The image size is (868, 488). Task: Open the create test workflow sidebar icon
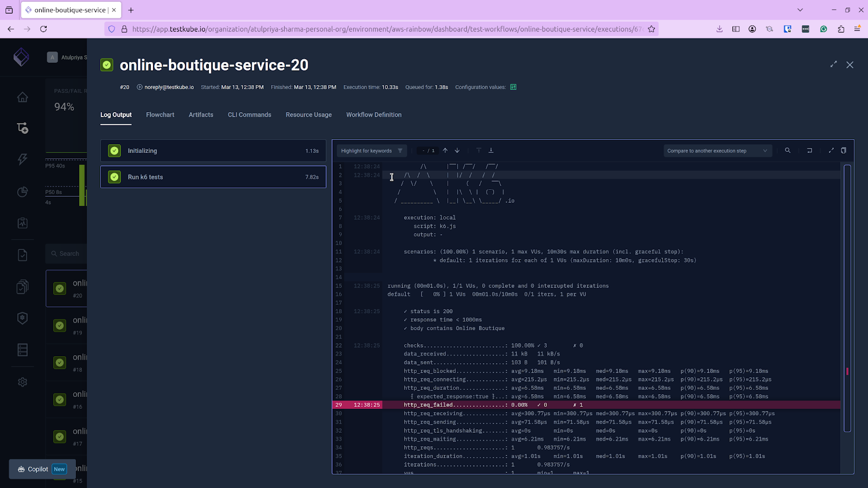click(x=22, y=128)
